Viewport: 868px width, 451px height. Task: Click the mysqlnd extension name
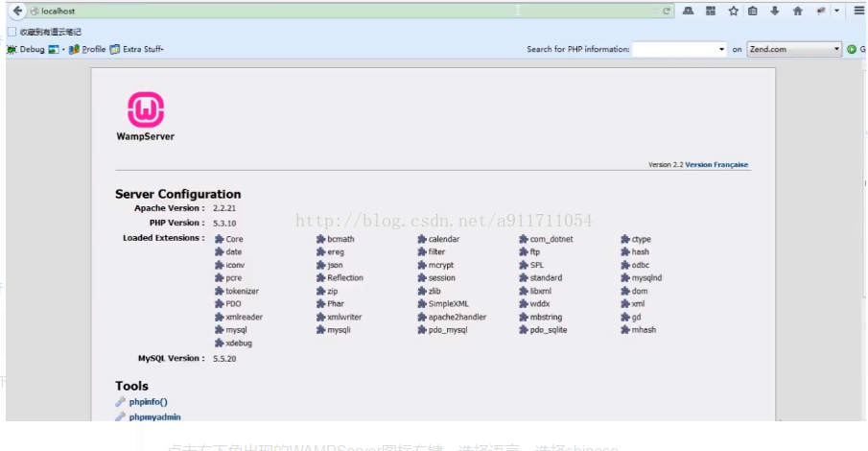tap(646, 277)
